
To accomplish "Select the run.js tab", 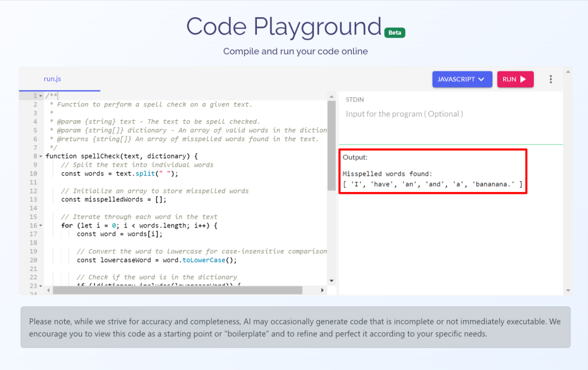I will (52, 78).
